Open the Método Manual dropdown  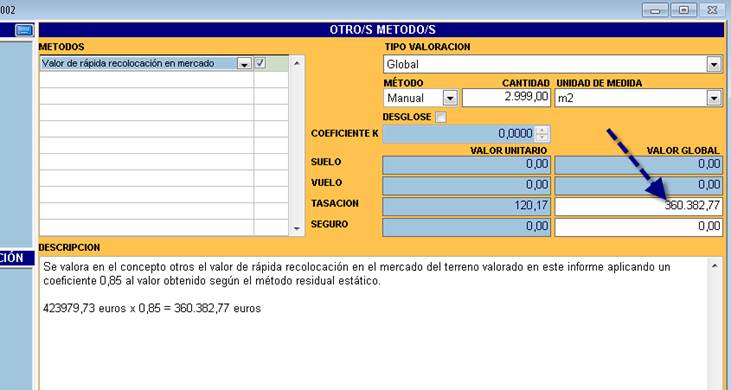[449, 98]
